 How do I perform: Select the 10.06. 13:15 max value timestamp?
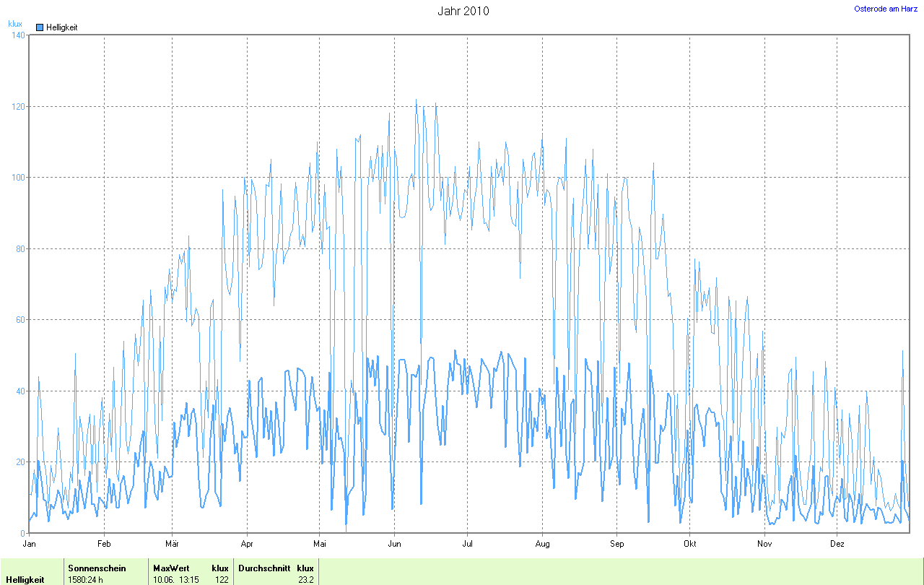(x=175, y=579)
